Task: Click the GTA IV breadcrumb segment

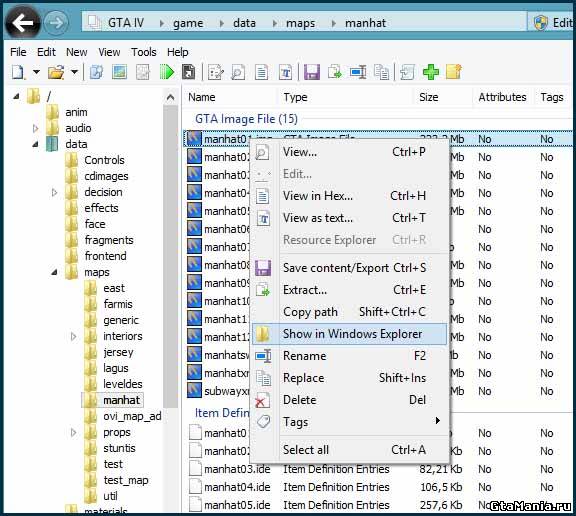Action: click(126, 23)
